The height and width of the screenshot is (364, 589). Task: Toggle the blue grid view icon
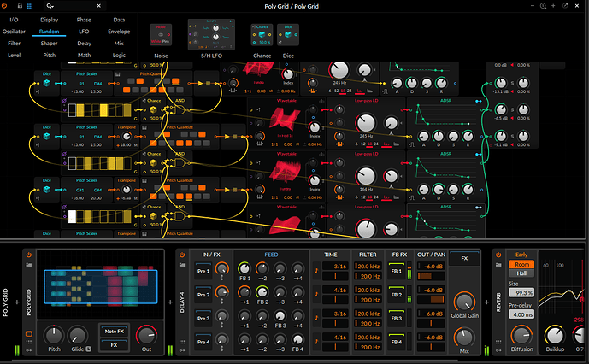30,6
